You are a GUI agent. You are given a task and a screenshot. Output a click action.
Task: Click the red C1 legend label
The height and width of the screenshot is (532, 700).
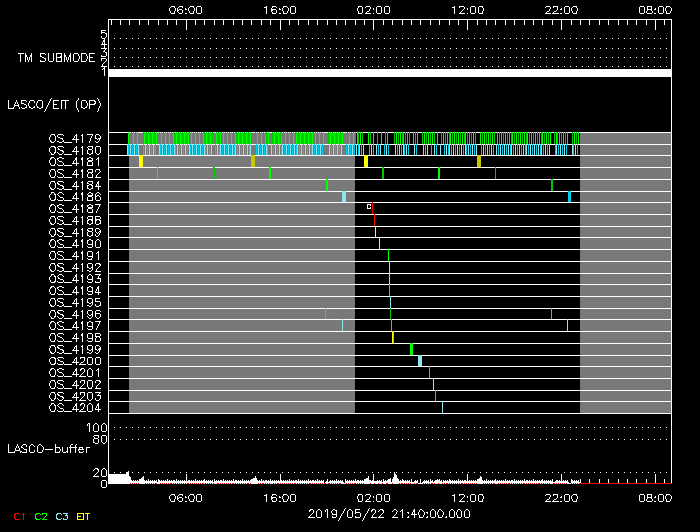click(18, 516)
